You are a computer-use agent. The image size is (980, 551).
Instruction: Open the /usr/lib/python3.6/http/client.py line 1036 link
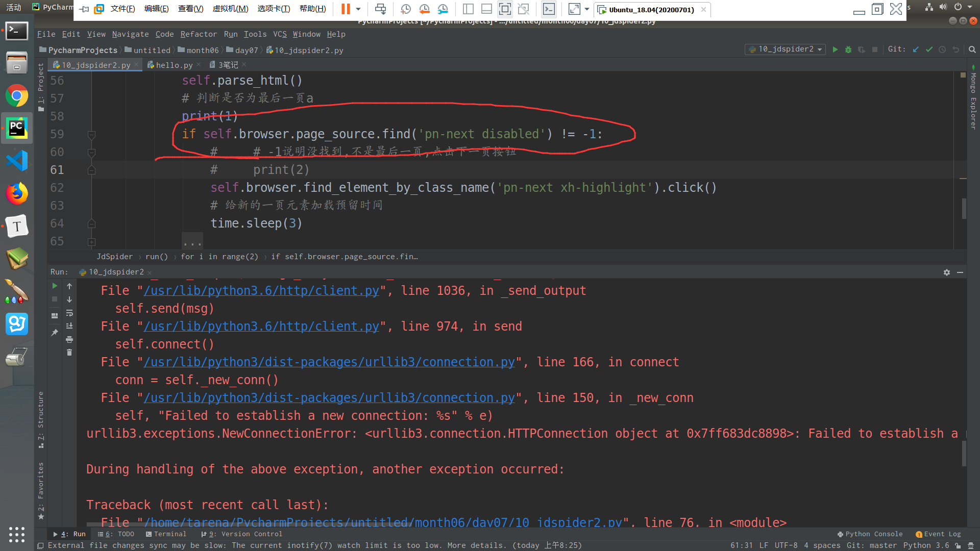click(261, 291)
